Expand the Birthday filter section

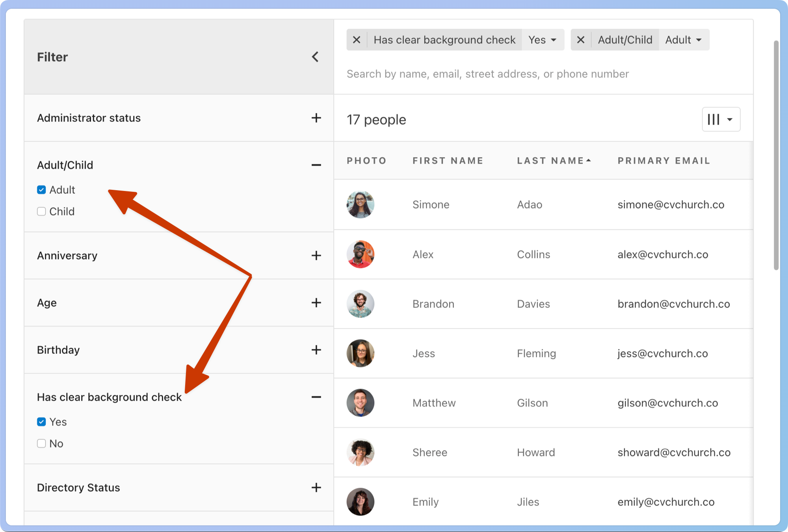[x=316, y=350]
